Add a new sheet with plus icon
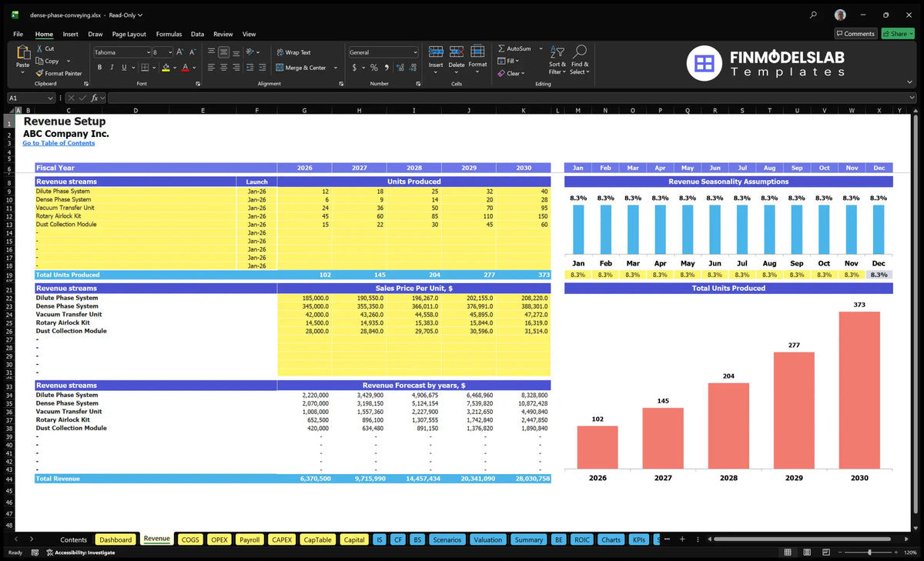924x561 pixels. [x=681, y=539]
